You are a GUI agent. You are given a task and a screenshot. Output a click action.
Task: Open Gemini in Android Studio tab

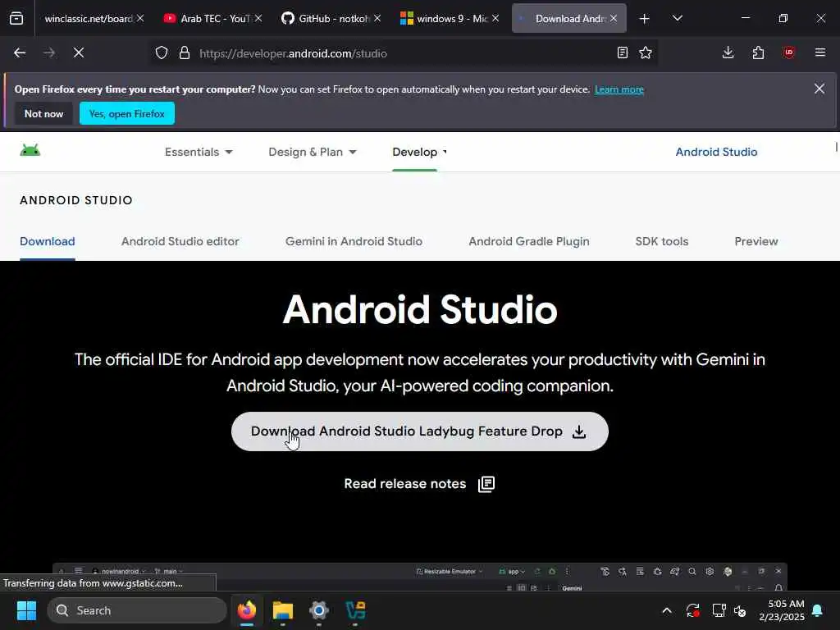click(x=354, y=242)
